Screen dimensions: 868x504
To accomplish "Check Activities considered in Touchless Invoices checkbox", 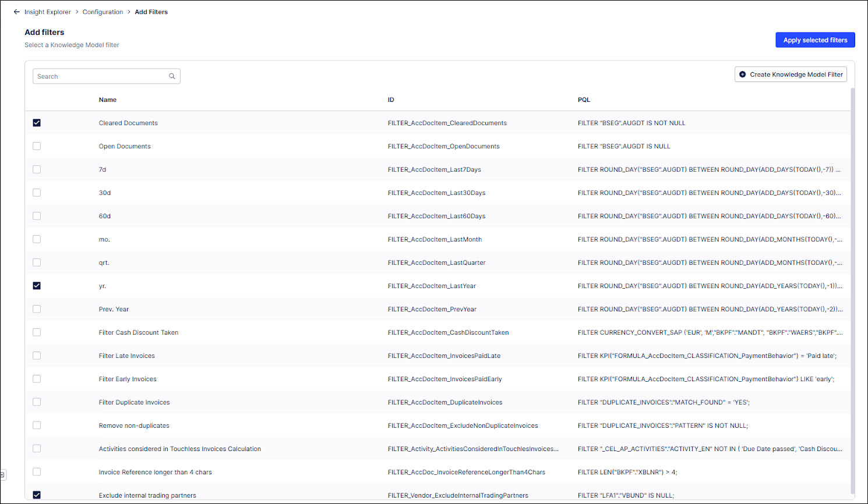I will [x=37, y=449].
